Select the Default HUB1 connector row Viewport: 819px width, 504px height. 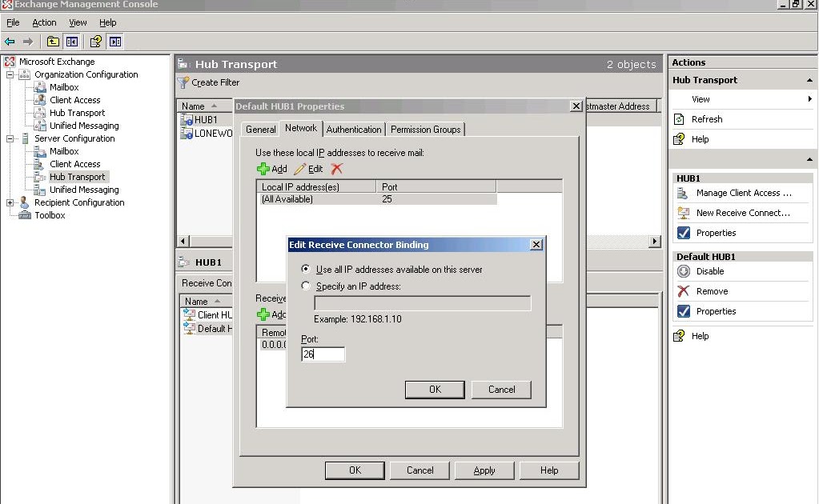pos(207,329)
